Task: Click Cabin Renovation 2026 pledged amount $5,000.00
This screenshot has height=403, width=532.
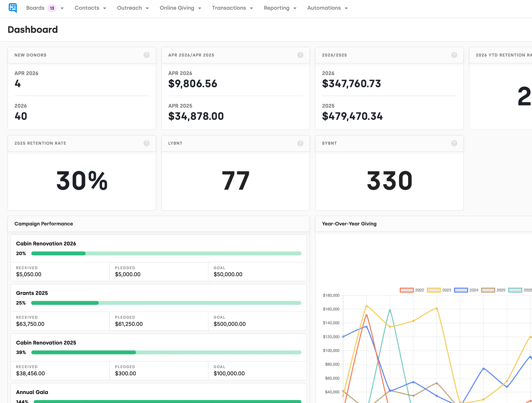Action: tap(128, 274)
